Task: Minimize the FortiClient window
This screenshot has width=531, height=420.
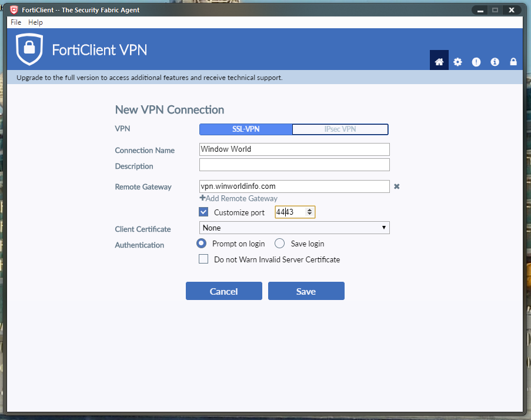Action: [x=480, y=10]
